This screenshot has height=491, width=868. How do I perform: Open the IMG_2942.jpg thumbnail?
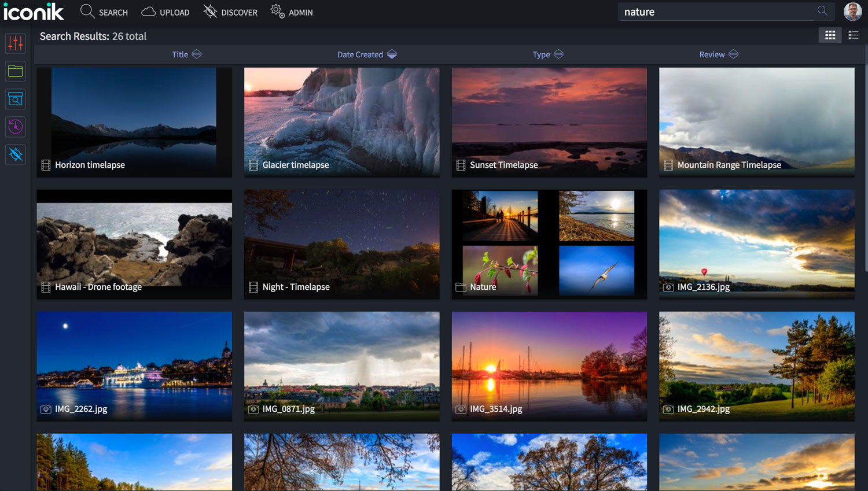(757, 367)
